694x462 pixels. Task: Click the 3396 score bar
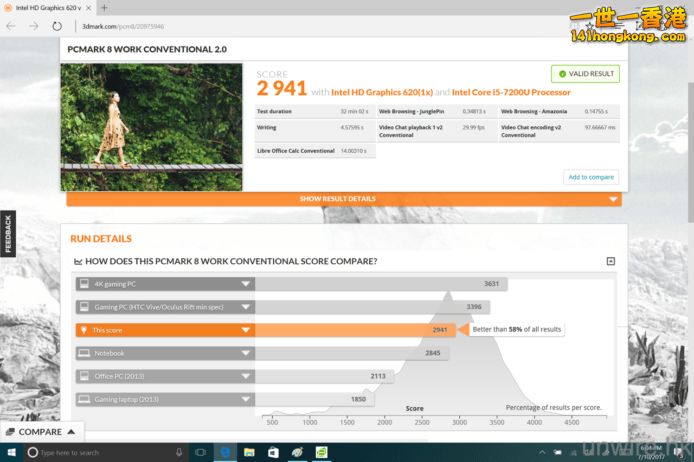(372, 307)
